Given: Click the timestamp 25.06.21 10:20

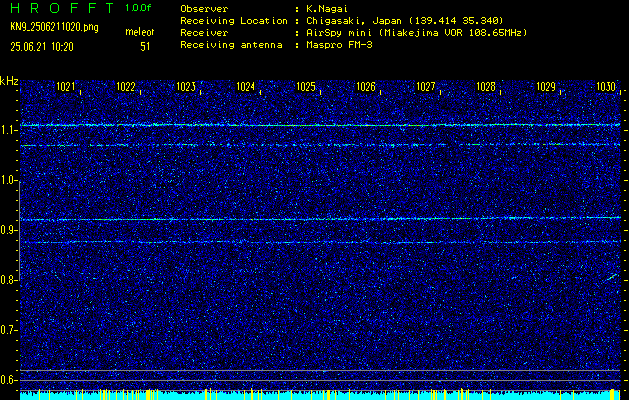Looking at the screenshot, I should pyautogui.click(x=42, y=47).
